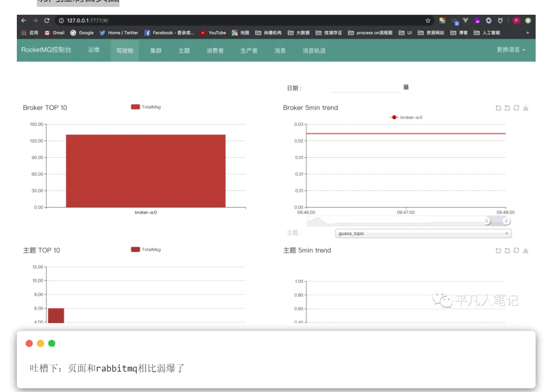The height and width of the screenshot is (392, 553).
Task: Click the restore icon in 主题 5min trend
Action: [516, 250]
